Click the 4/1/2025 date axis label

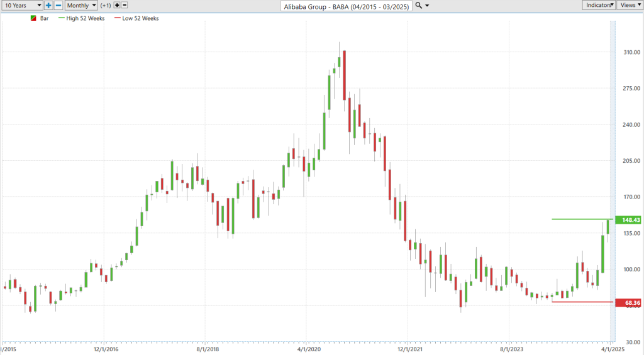click(x=613, y=349)
